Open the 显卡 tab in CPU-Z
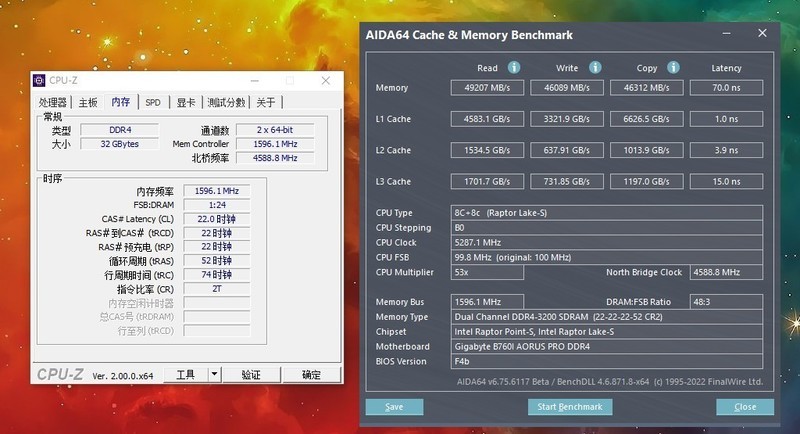This screenshot has height=434, width=800. click(186, 103)
